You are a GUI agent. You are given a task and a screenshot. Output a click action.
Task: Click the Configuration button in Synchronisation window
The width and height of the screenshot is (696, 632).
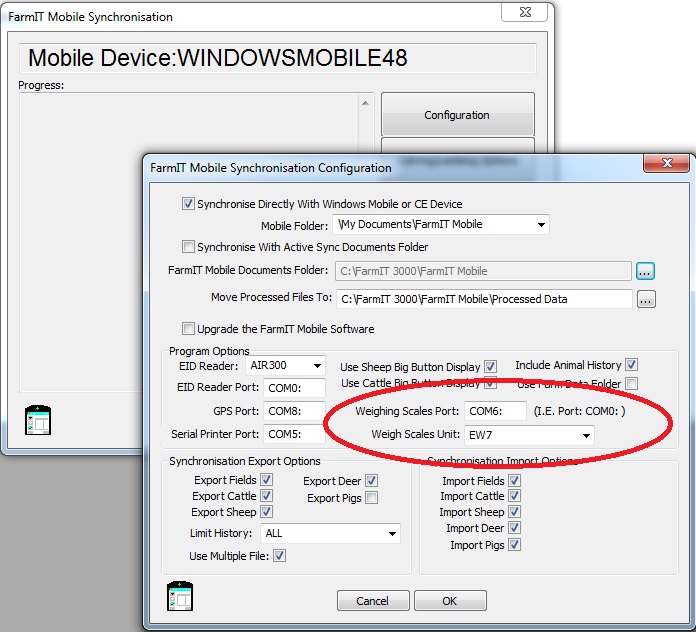(x=458, y=115)
